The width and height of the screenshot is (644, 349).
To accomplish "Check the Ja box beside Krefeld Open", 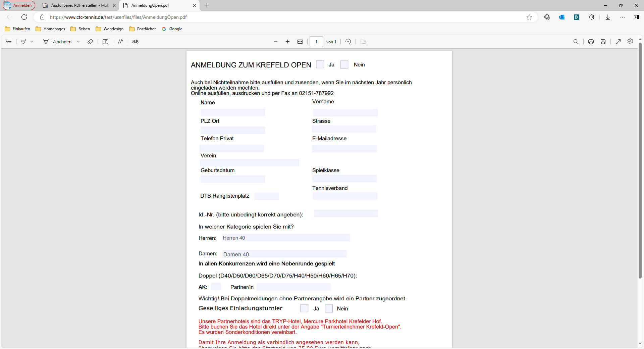I will coord(320,64).
